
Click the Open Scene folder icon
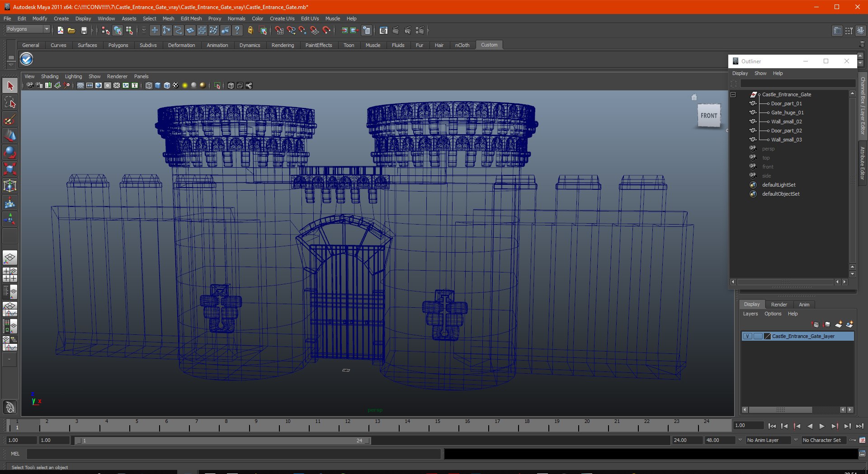coord(71,30)
